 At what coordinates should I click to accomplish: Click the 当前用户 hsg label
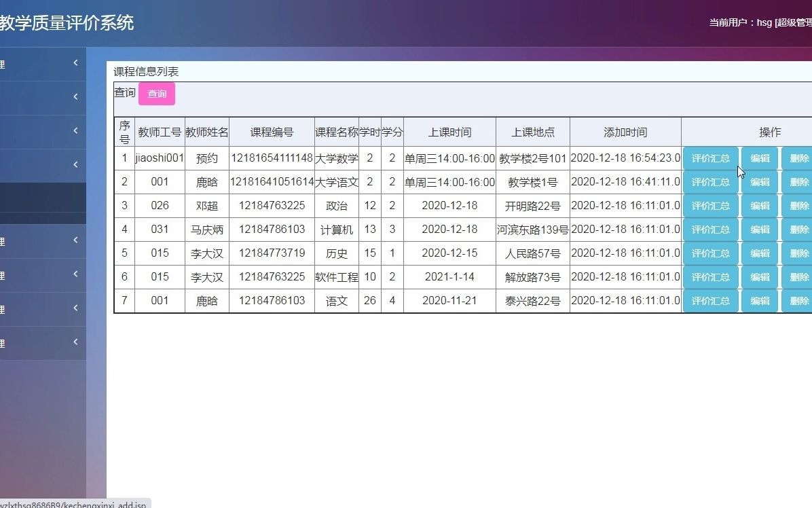[760, 23]
